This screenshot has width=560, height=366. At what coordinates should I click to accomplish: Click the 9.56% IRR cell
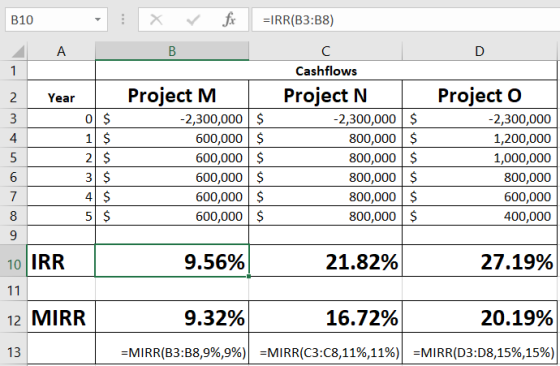[172, 261]
